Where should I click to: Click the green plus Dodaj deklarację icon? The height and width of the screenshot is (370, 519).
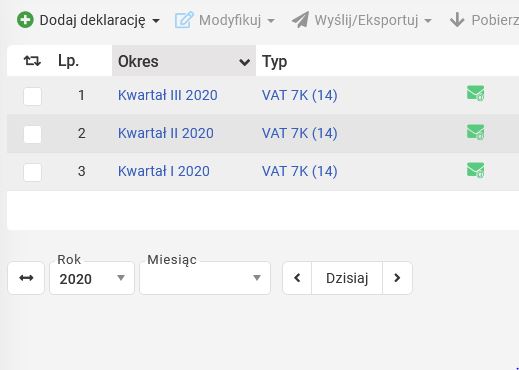25,20
